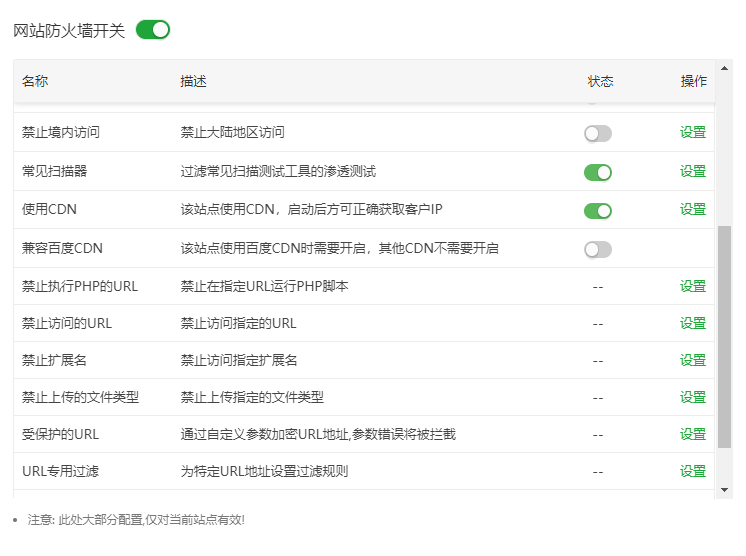746x556 pixels.
Task: Click description 为特定URL地址设置过滤规则
Action: tap(265, 471)
